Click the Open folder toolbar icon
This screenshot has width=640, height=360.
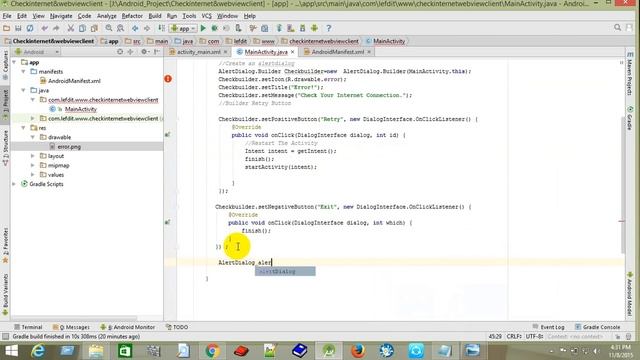pos(6,28)
